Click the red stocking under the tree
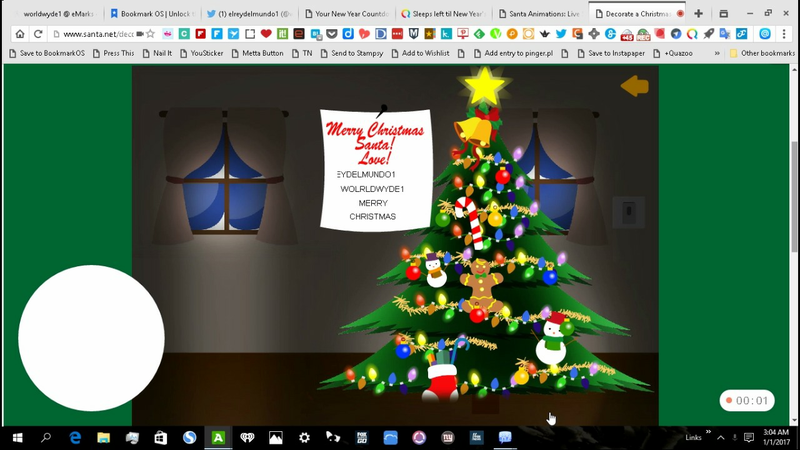Viewport: 800px width, 450px height. pyautogui.click(x=440, y=380)
